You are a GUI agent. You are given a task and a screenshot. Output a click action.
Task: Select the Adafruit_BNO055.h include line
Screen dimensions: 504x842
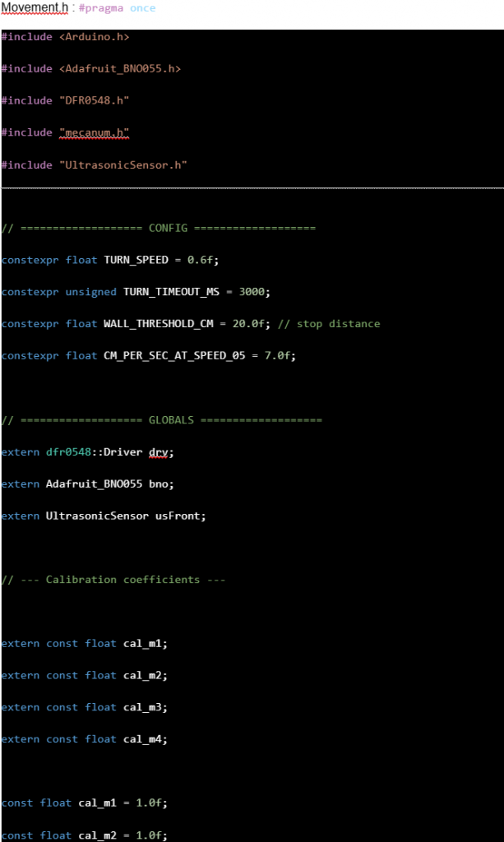point(90,69)
